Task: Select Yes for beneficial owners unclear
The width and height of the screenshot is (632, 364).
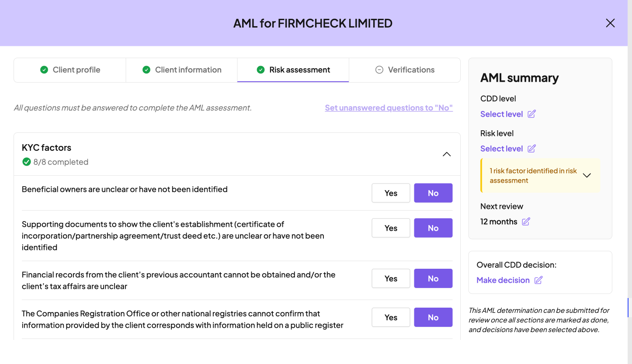Action: coord(391,193)
